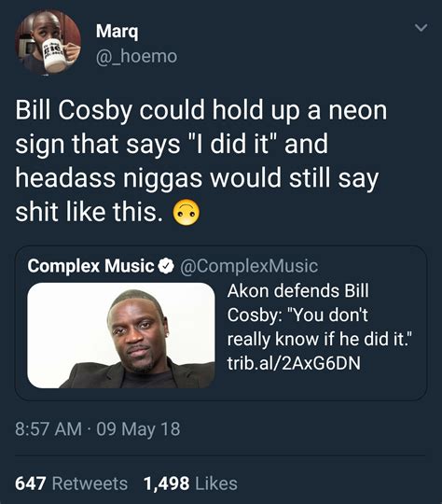This screenshot has height=504, width=442.
Task: Follow the trib.al/2AxG6DN link
Action: [294, 362]
